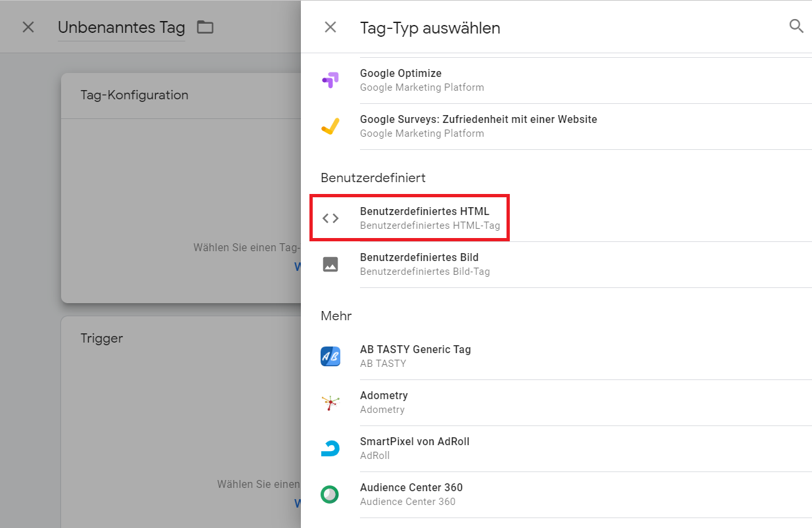Click the folder icon beside tag name
Image resolution: width=812 pixels, height=528 pixels.
click(206, 27)
